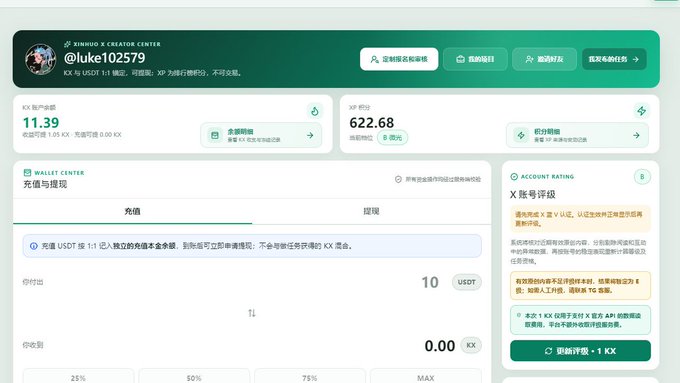Click the KX currency chip
680x383 pixels.
[x=471, y=345]
